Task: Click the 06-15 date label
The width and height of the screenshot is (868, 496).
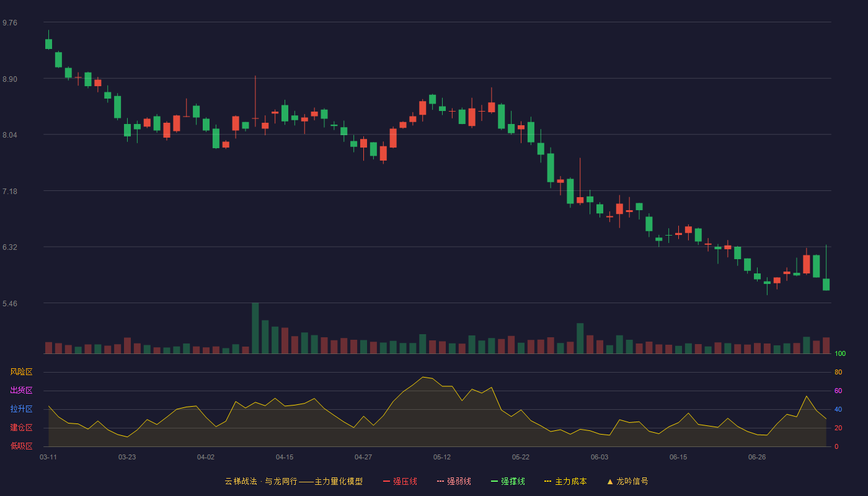Action: (x=678, y=457)
